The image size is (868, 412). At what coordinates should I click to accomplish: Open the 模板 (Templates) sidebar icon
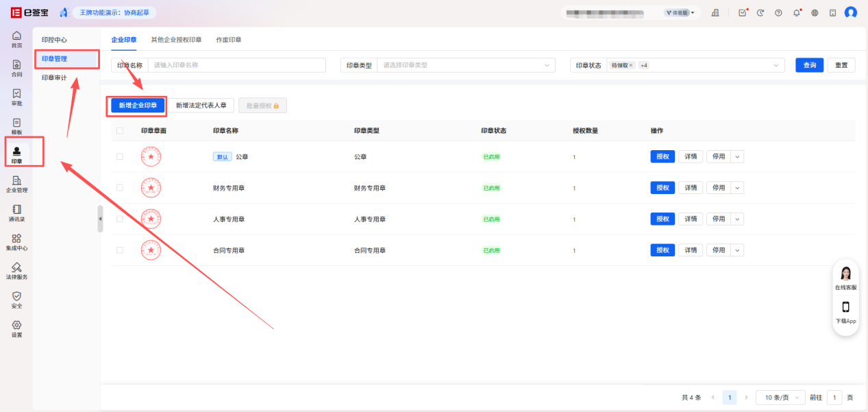[16, 125]
